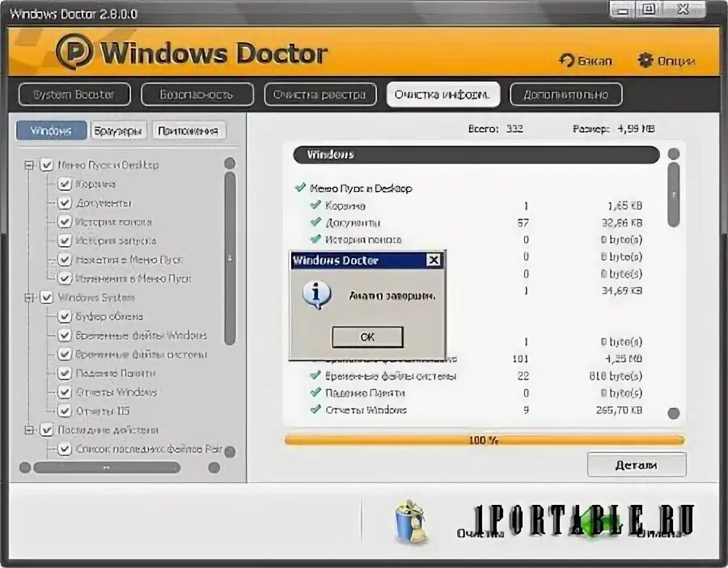The image size is (728, 568).
Task: Click checkmark beside Меню Пуск и Desktop result
Action: click(x=300, y=188)
